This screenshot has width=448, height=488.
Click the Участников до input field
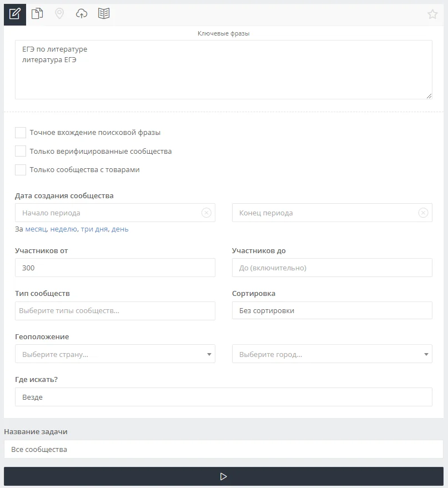click(x=332, y=268)
